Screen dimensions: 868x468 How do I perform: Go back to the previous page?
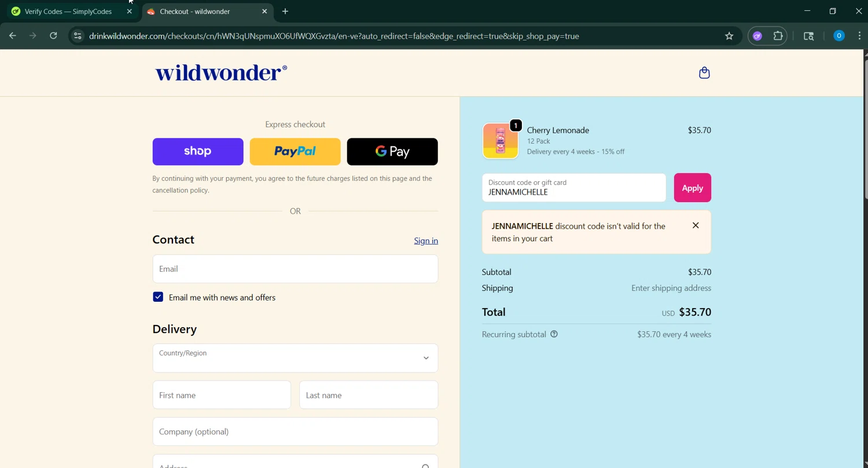click(13, 36)
